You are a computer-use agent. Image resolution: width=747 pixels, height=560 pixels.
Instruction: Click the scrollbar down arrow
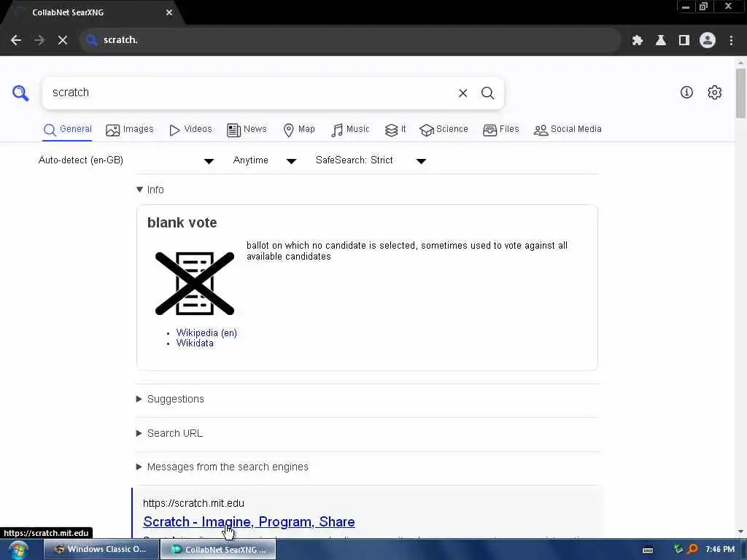[740, 532]
